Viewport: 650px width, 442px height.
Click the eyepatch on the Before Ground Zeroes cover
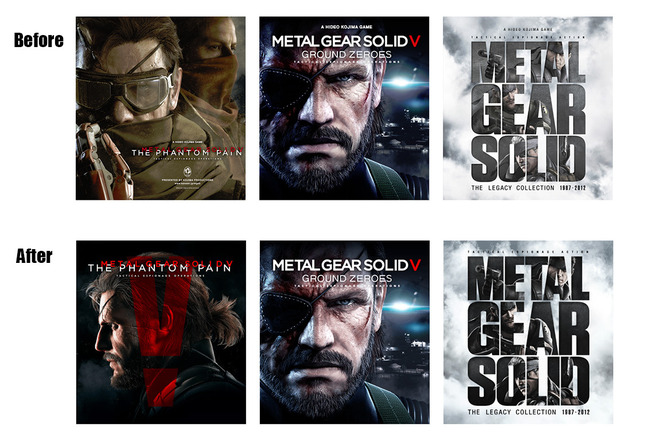click(286, 88)
